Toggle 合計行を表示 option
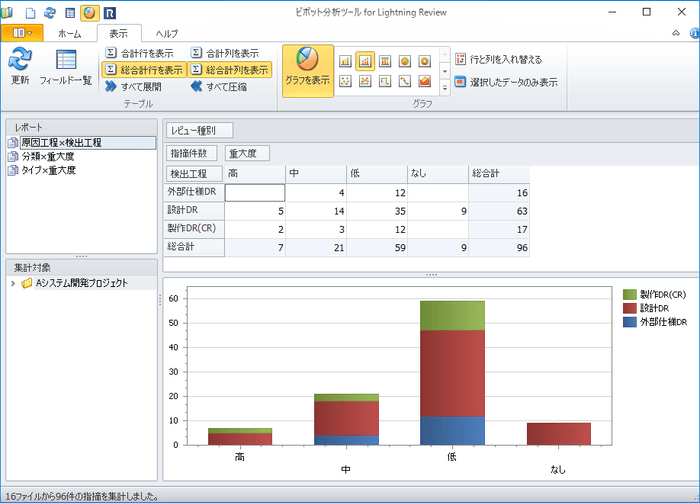The width and height of the screenshot is (700, 503). point(142,53)
